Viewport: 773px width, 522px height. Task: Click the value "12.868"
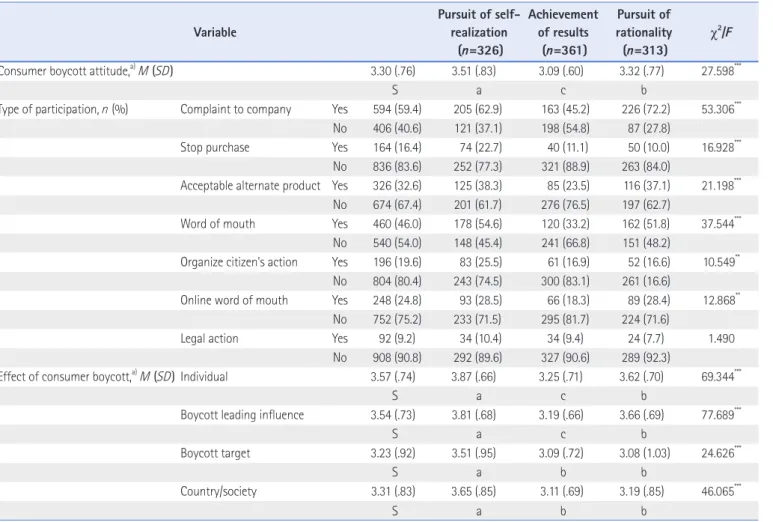point(719,300)
